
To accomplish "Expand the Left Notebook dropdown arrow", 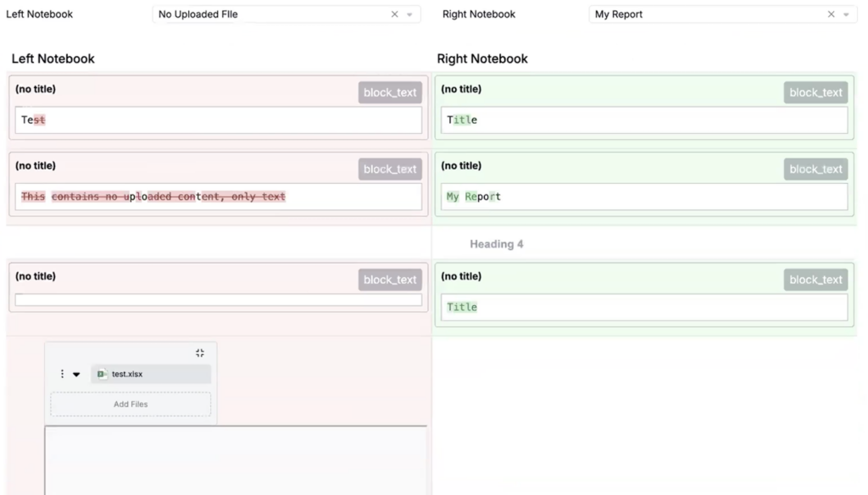I will 409,14.
